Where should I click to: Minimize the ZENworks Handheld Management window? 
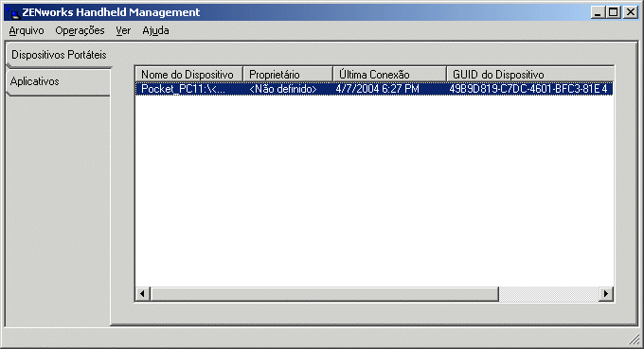pyautogui.click(x=598, y=12)
